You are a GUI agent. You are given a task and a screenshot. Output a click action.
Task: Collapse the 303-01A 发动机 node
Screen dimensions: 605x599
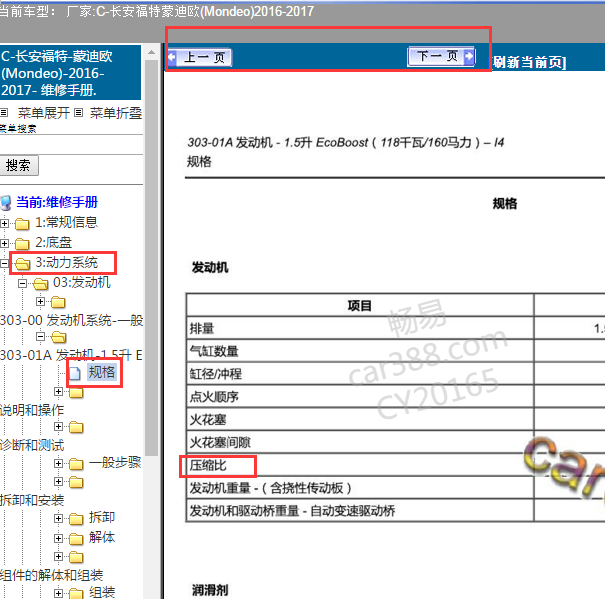[41, 337]
